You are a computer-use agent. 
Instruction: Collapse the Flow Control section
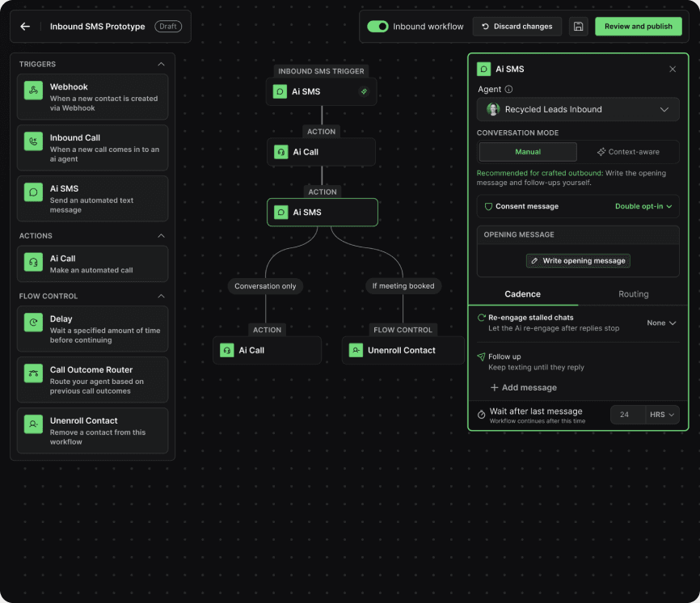point(161,296)
